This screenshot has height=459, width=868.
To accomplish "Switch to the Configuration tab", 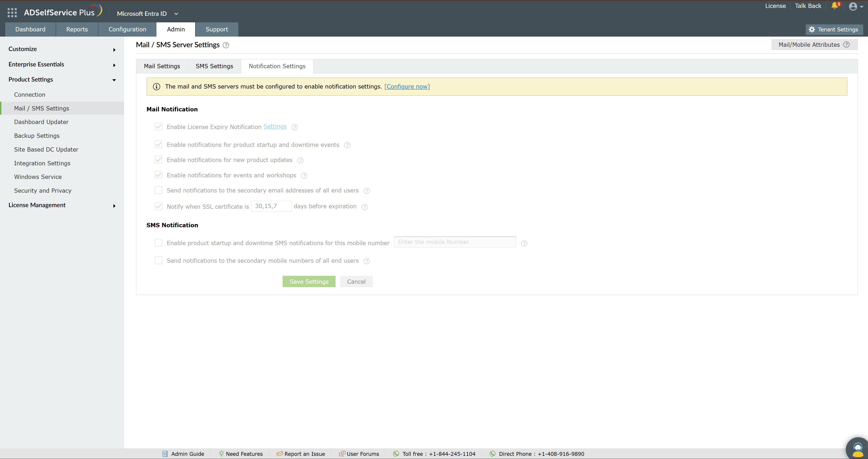I will point(127,29).
